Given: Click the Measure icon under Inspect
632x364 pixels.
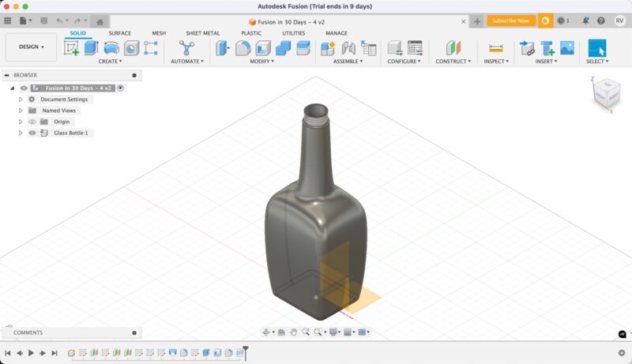Looking at the screenshot, I should click(x=495, y=48).
